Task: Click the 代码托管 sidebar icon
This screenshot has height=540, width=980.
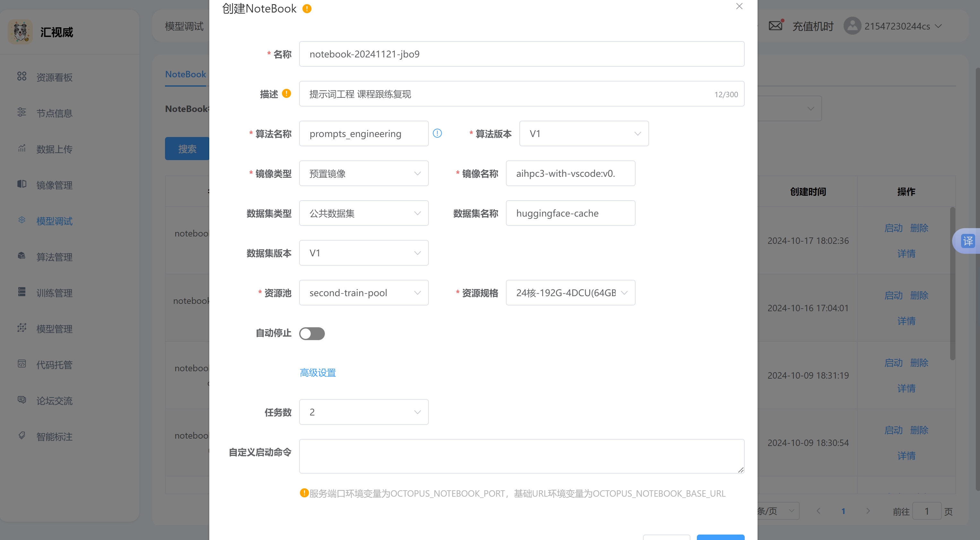Action: (22, 364)
